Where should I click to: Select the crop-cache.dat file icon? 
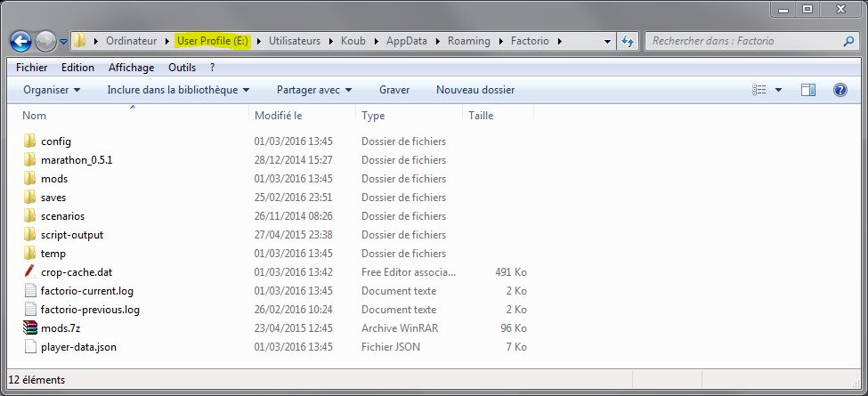(x=29, y=272)
